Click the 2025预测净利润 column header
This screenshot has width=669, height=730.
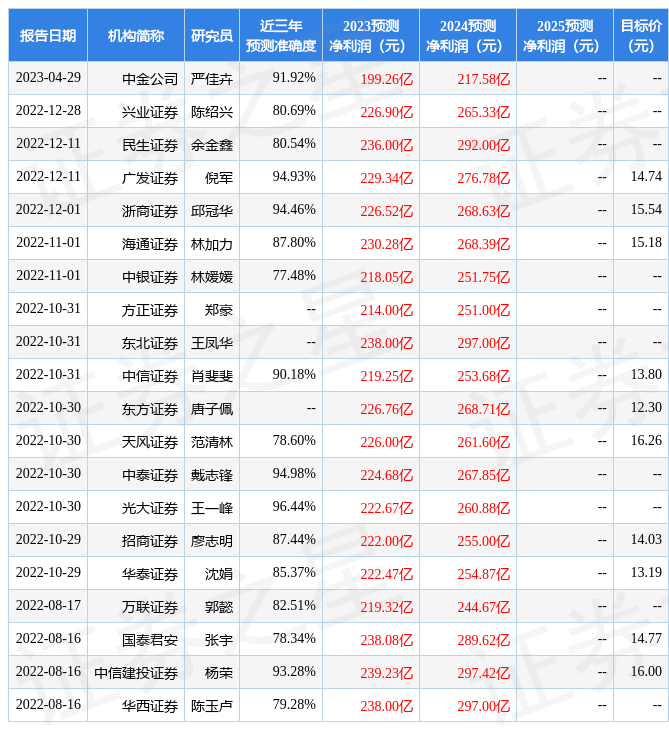click(565, 35)
